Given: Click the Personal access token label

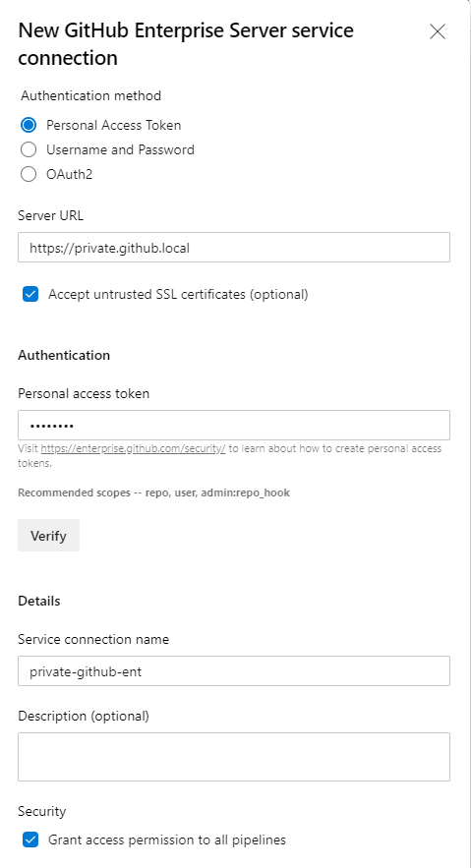Looking at the screenshot, I should pos(84,393).
